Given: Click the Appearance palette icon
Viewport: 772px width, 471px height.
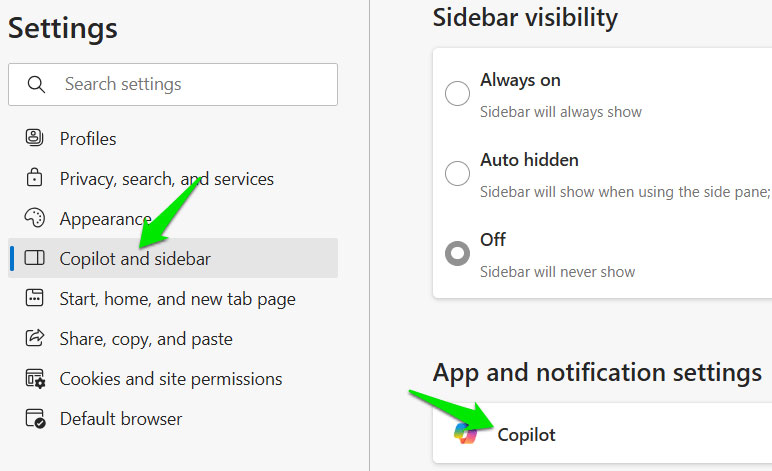Looking at the screenshot, I should [35, 218].
